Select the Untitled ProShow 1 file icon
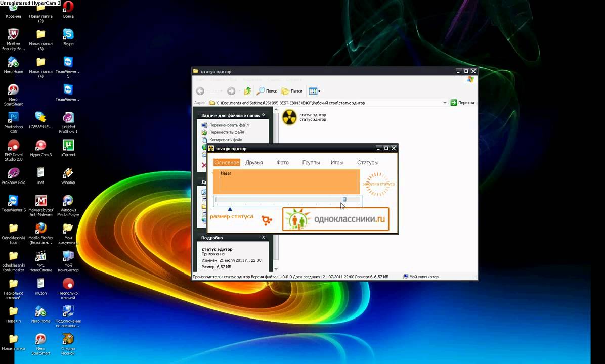 pyautogui.click(x=68, y=123)
